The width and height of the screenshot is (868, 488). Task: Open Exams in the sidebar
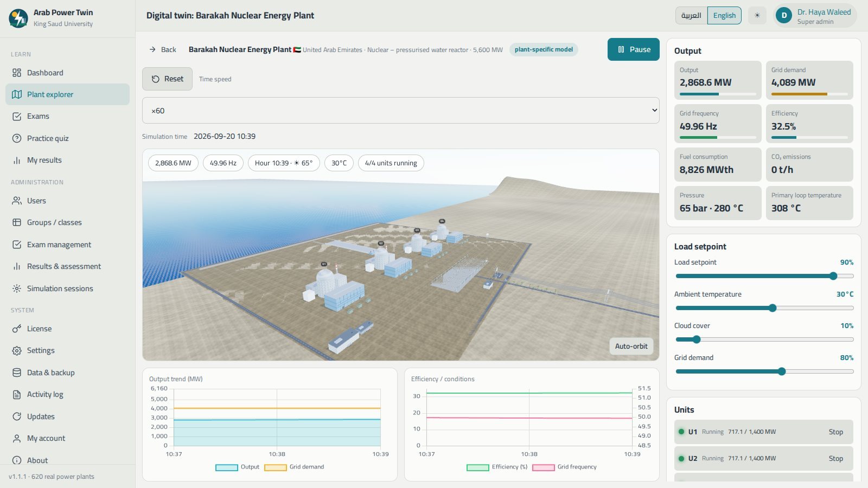67,116
